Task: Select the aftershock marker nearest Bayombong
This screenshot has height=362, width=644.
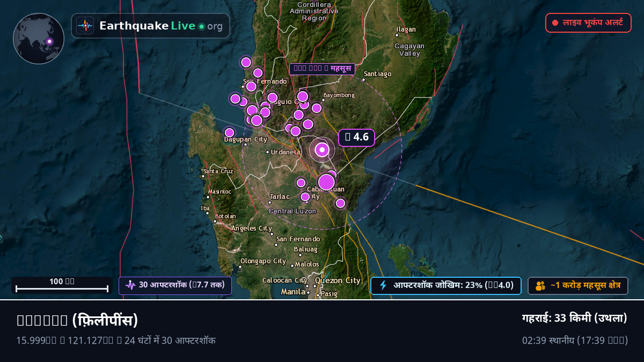Action: [317, 108]
